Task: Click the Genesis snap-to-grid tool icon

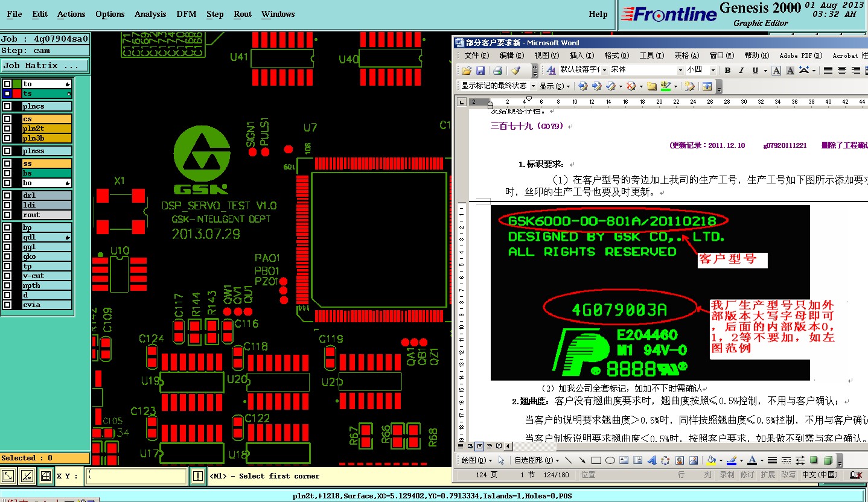Action: point(45,476)
